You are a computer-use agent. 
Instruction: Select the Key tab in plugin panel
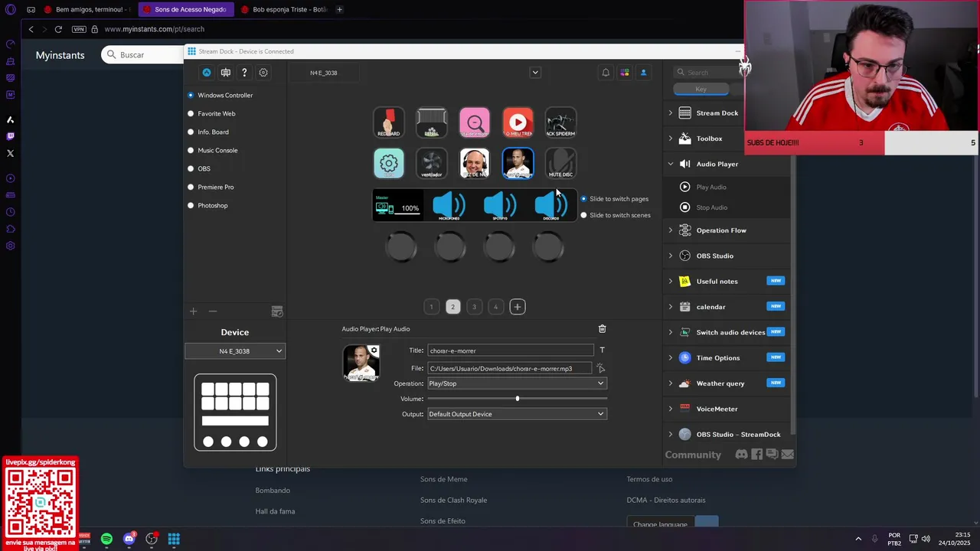[701, 90]
